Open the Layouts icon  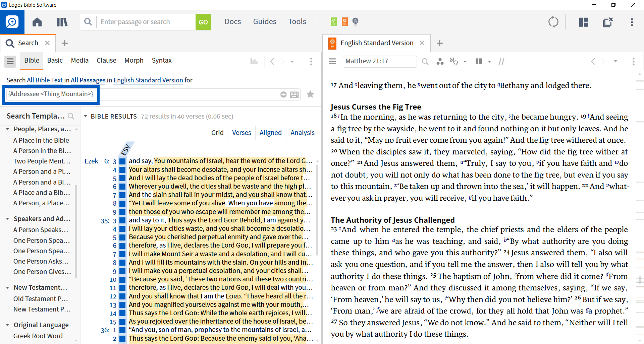click(584, 22)
